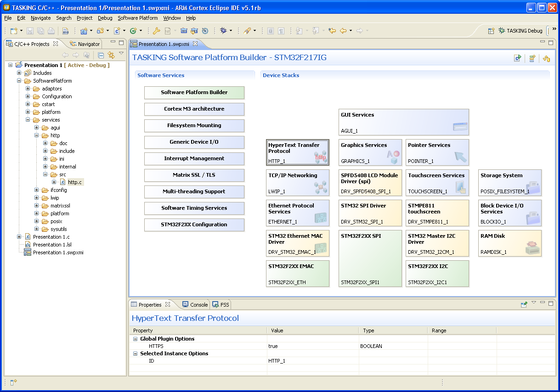
Task: Click the Open Perspective icon
Action: click(491, 31)
